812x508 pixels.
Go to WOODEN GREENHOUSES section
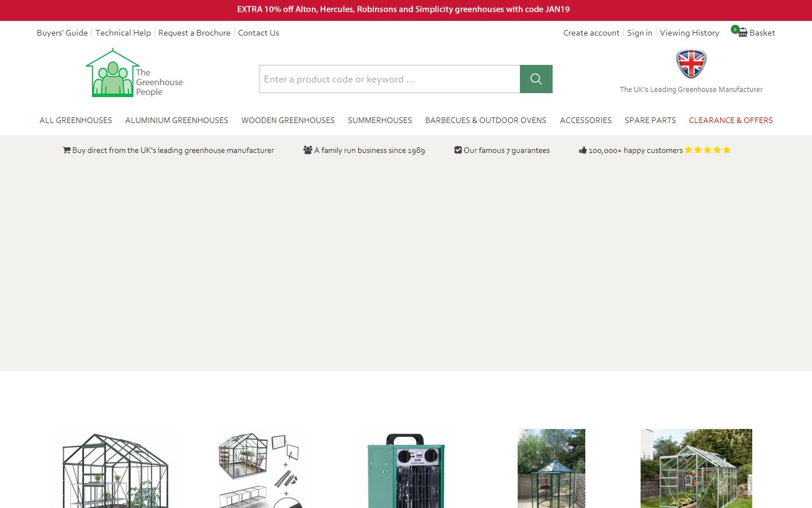click(288, 120)
